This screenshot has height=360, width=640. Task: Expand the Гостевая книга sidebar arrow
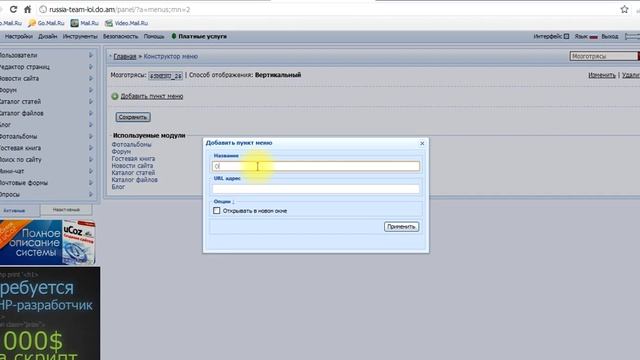pos(91,148)
